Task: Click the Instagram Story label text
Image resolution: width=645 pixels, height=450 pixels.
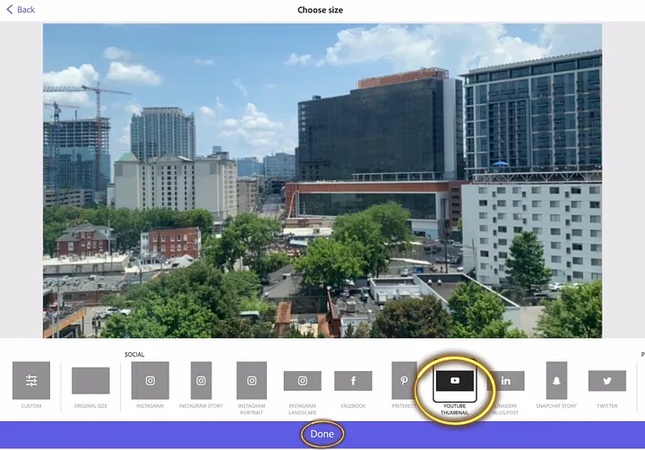Action: tap(201, 406)
